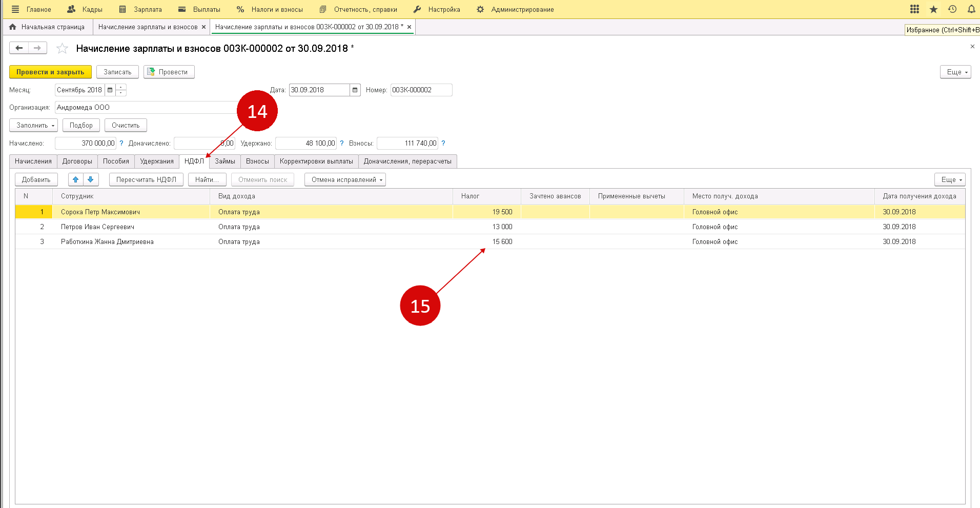Open the history clock icon
Image resolution: width=980 pixels, height=508 pixels.
tap(952, 9)
